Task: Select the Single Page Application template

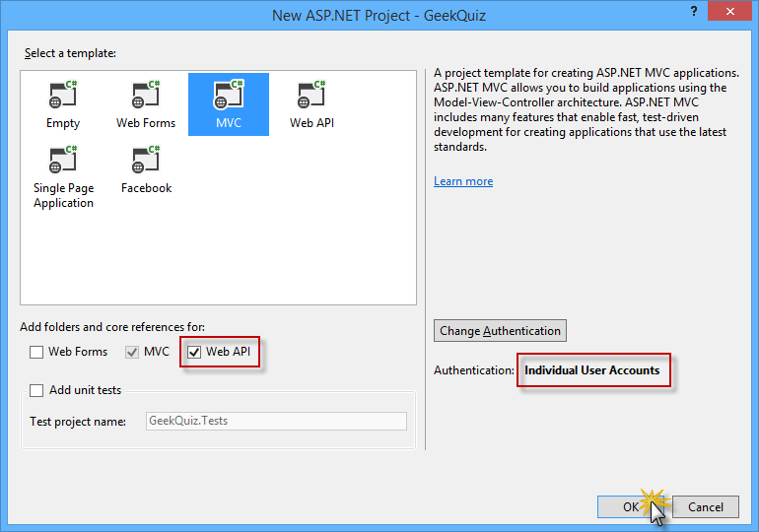Action: click(x=63, y=177)
